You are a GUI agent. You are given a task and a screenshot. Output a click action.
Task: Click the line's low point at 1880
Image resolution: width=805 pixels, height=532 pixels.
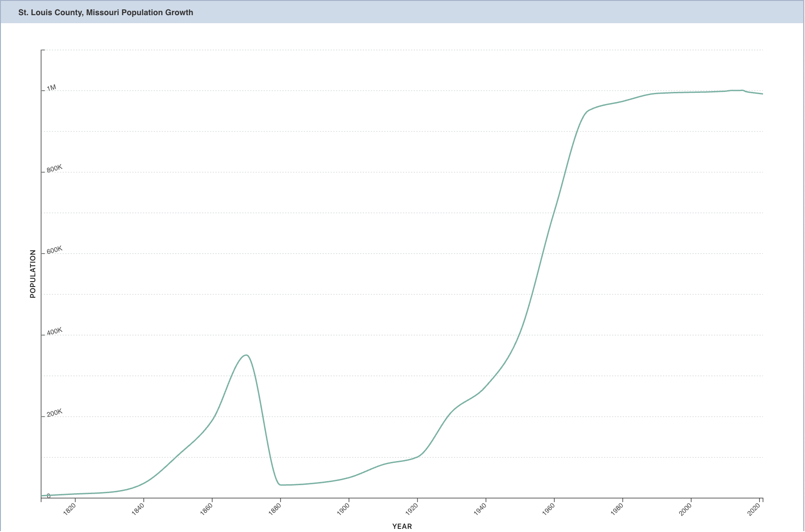tap(280, 485)
